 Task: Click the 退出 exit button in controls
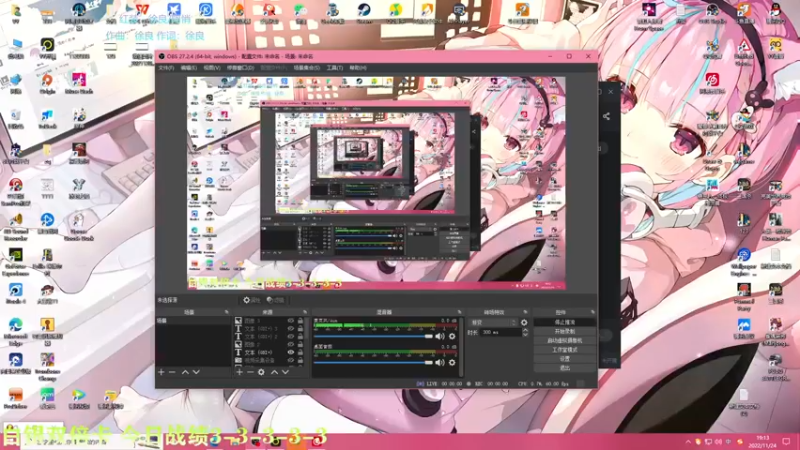point(564,368)
